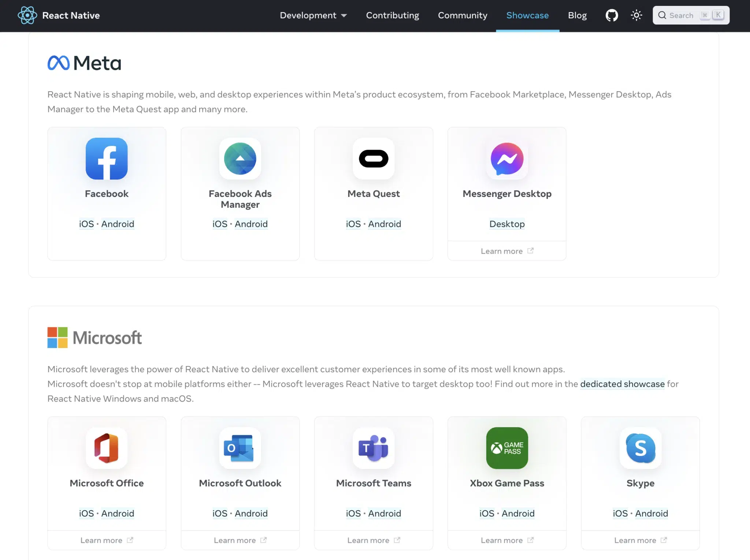Expand the Development dropdown menu

[313, 15]
